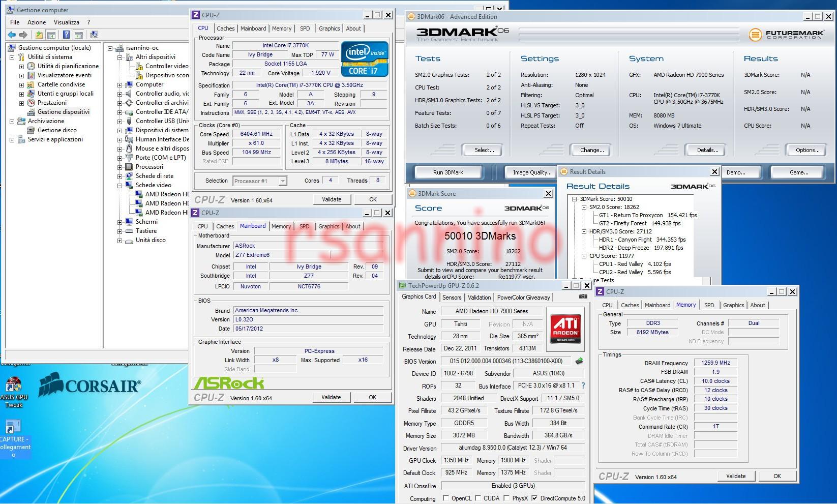Click scan for hardware changes toolbar icon
This screenshot has width=837, height=504.
tap(94, 35)
